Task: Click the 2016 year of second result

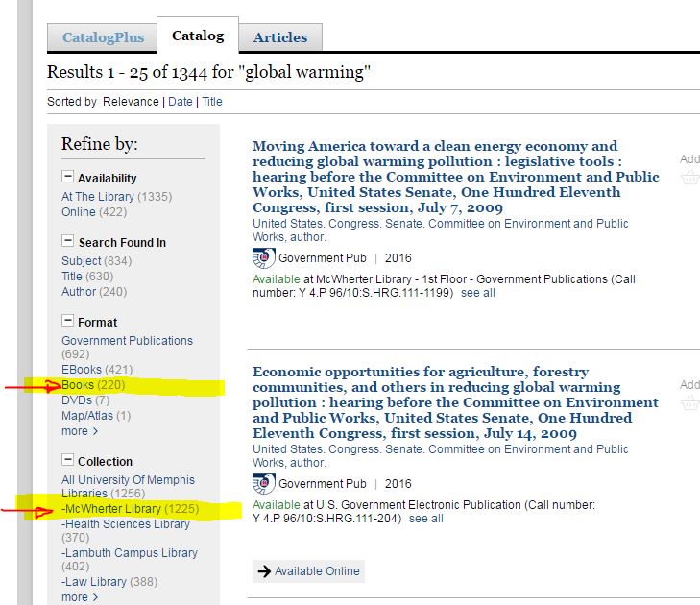Action: tap(398, 484)
